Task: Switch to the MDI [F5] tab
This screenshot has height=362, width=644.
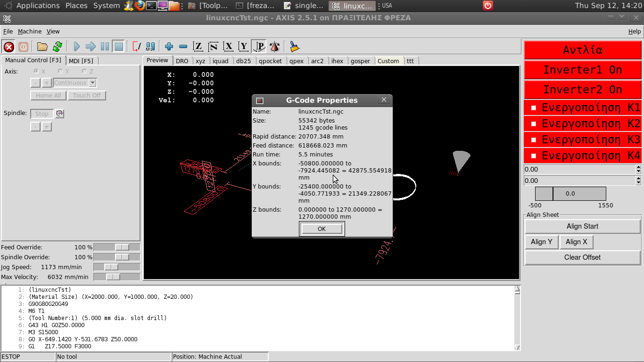Action: tap(81, 61)
